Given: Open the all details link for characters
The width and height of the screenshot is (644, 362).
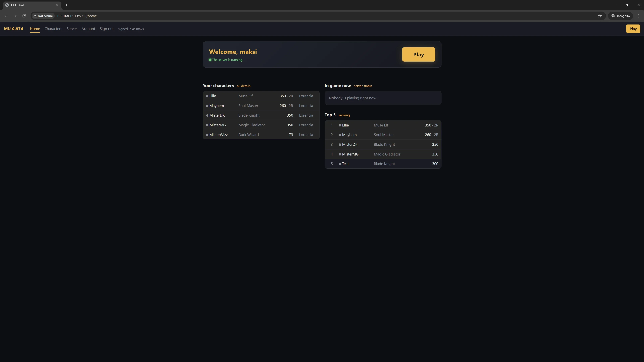Looking at the screenshot, I should [x=243, y=86].
